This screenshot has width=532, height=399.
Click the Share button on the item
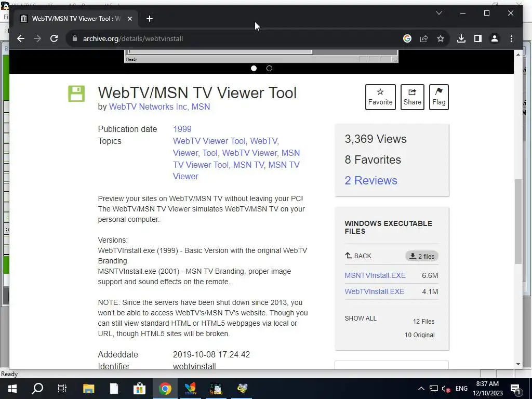pos(412,97)
